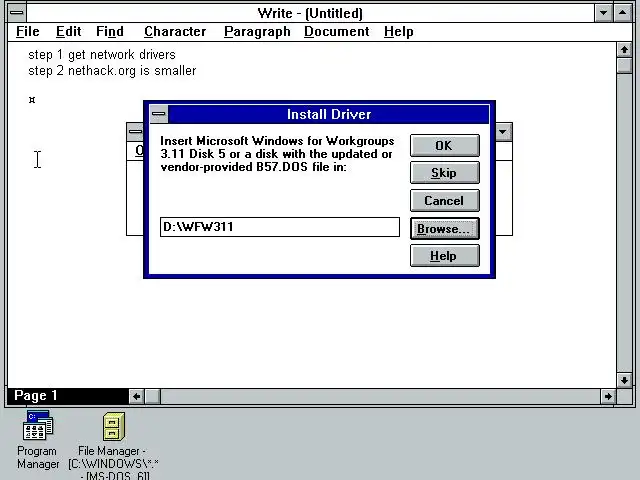This screenshot has width=640, height=480.
Task: Cancel the Install Driver dialog
Action: pyautogui.click(x=444, y=200)
